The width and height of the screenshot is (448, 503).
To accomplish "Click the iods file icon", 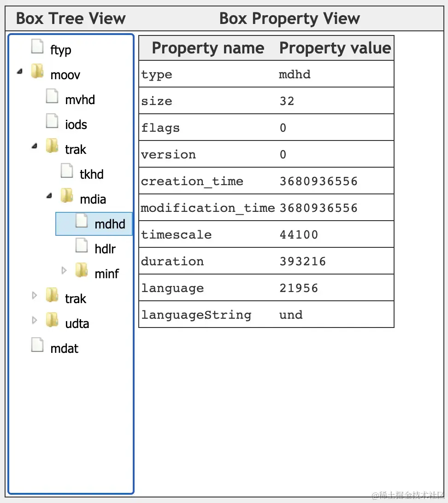I will coord(52,121).
